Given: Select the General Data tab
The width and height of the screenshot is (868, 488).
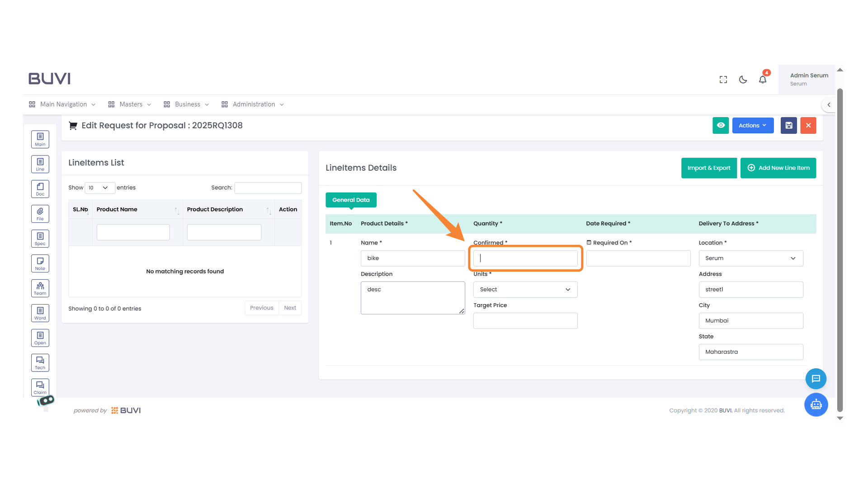Looking at the screenshot, I should pos(351,200).
